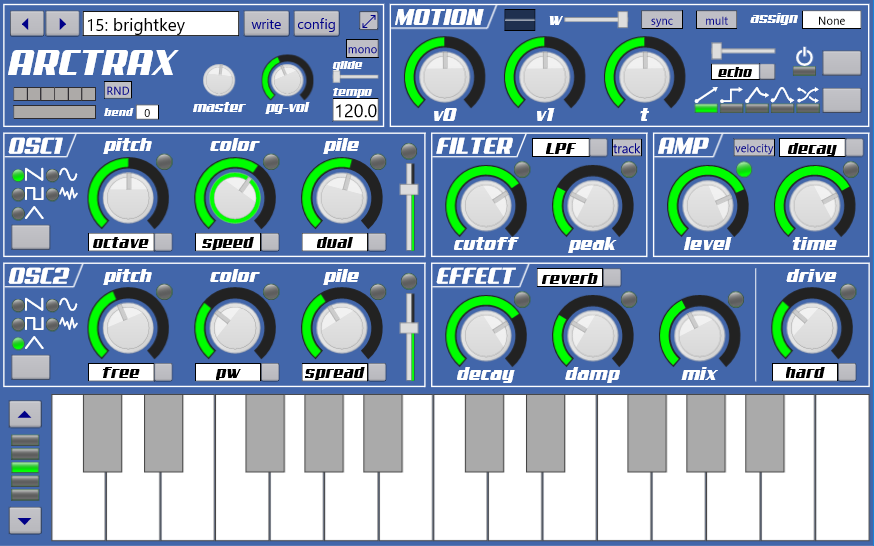874x546 pixels.
Task: Toggle motion LED on drive knob
Action: click(x=848, y=291)
